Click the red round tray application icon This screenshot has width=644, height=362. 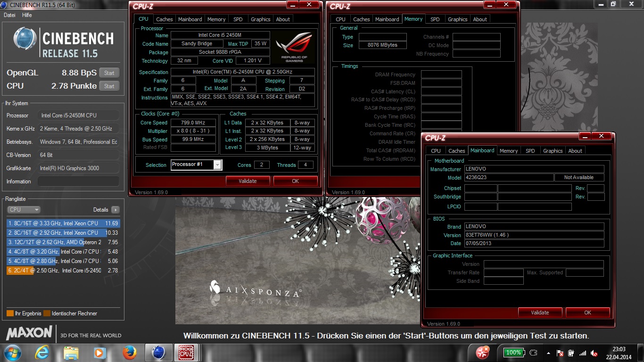click(x=483, y=352)
